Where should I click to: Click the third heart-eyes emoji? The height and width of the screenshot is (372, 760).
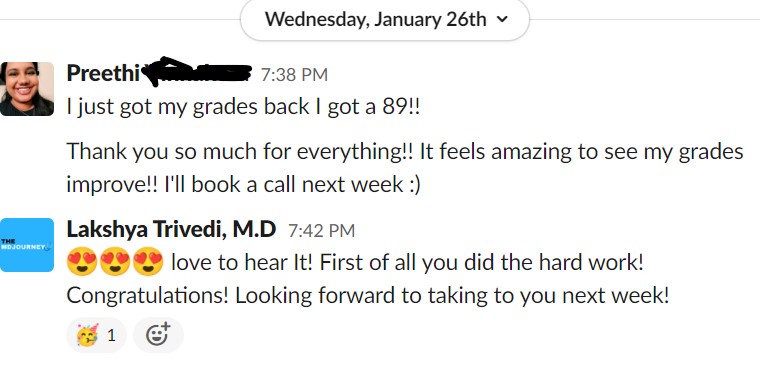coord(148,262)
